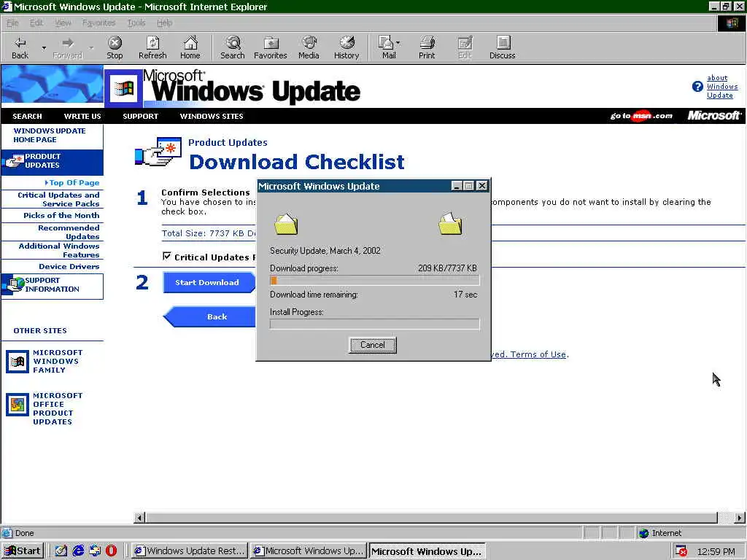
Task: Open Device Drivers sidebar link
Action: [69, 267]
